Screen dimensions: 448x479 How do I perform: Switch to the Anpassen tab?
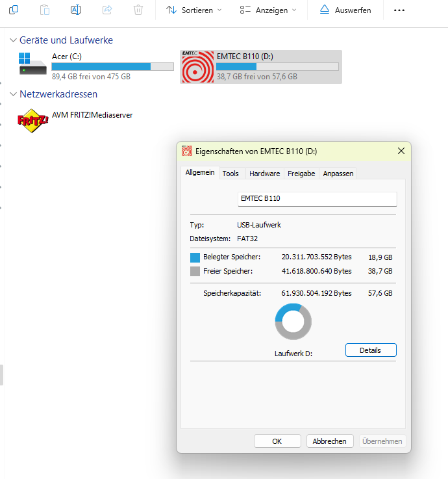point(338,174)
